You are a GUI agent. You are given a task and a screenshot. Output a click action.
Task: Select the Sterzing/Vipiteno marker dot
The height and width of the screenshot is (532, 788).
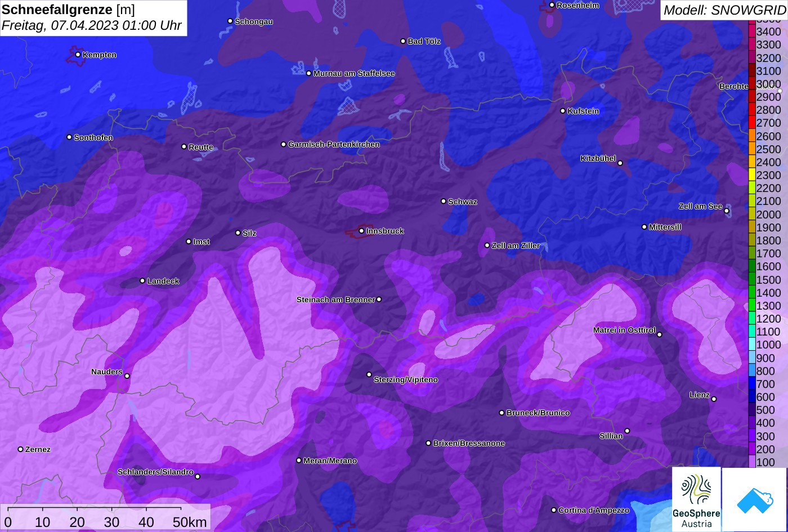coord(369,374)
